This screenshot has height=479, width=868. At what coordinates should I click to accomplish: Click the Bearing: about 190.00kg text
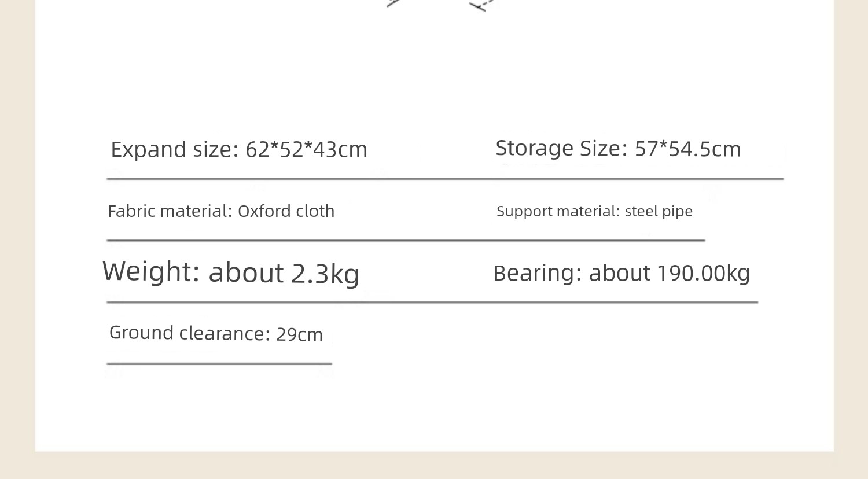pyautogui.click(x=621, y=273)
